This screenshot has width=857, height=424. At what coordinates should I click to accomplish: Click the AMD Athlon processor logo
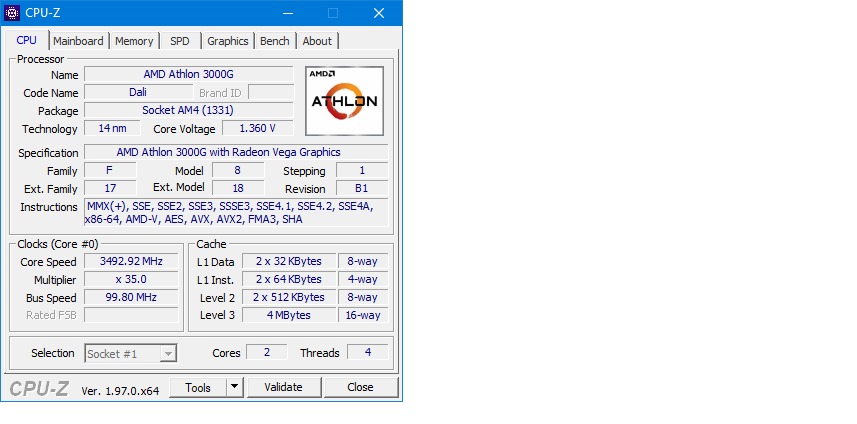(344, 101)
